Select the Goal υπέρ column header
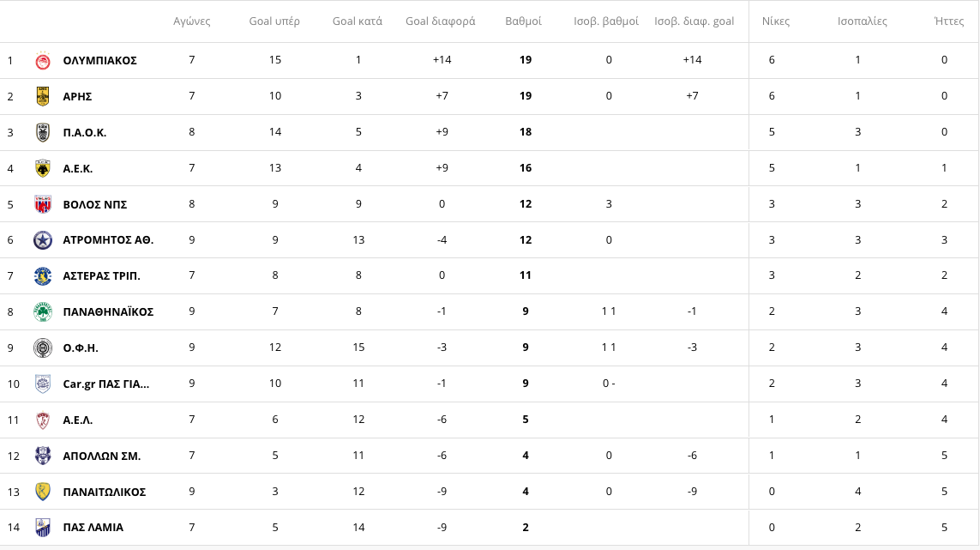 (x=274, y=21)
